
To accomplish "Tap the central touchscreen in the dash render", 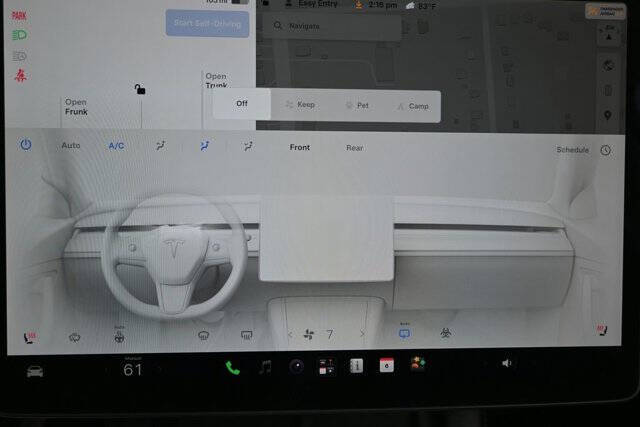I will coord(327,239).
